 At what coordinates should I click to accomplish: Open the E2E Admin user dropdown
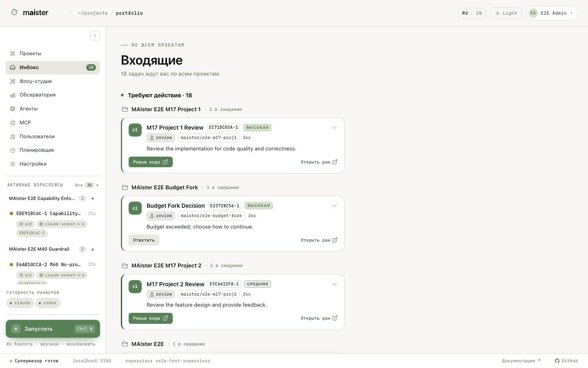pyautogui.click(x=552, y=13)
